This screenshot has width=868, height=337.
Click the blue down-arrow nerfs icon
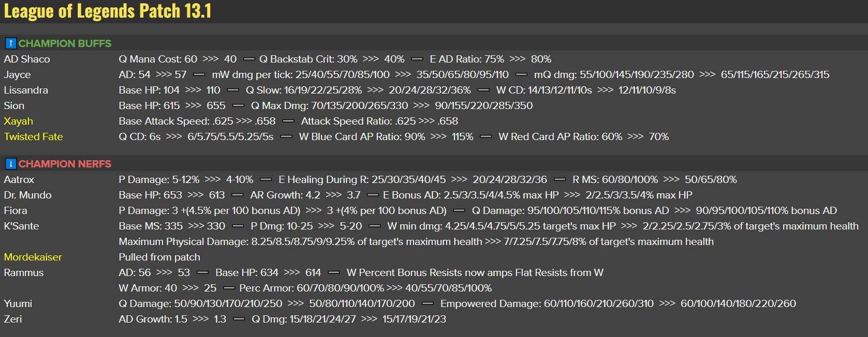(10, 164)
